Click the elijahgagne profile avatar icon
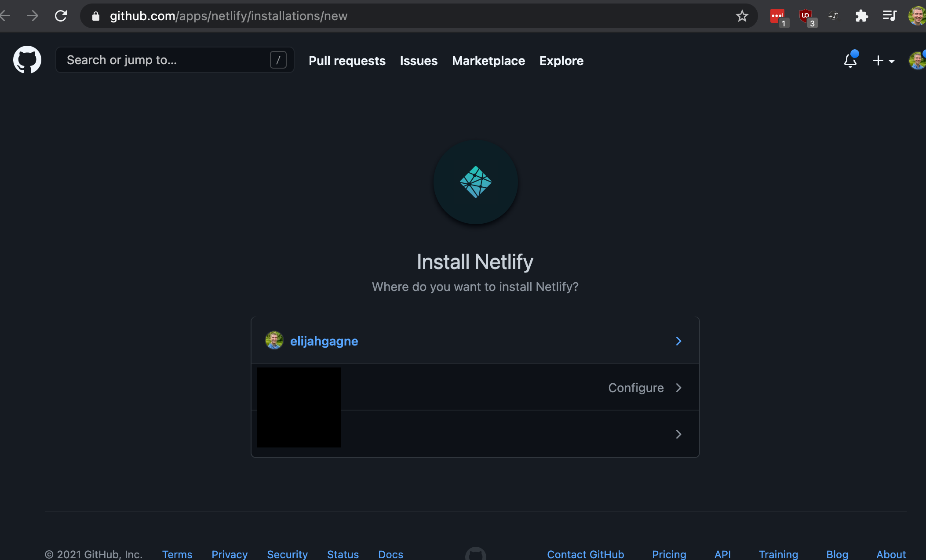Screen dimensions: 926x560 point(273,341)
